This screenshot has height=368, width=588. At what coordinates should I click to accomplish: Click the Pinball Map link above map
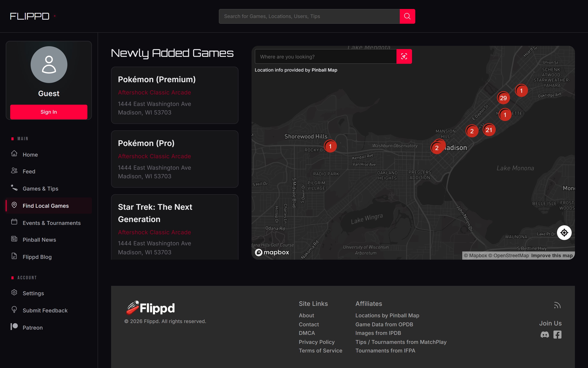[x=324, y=70]
